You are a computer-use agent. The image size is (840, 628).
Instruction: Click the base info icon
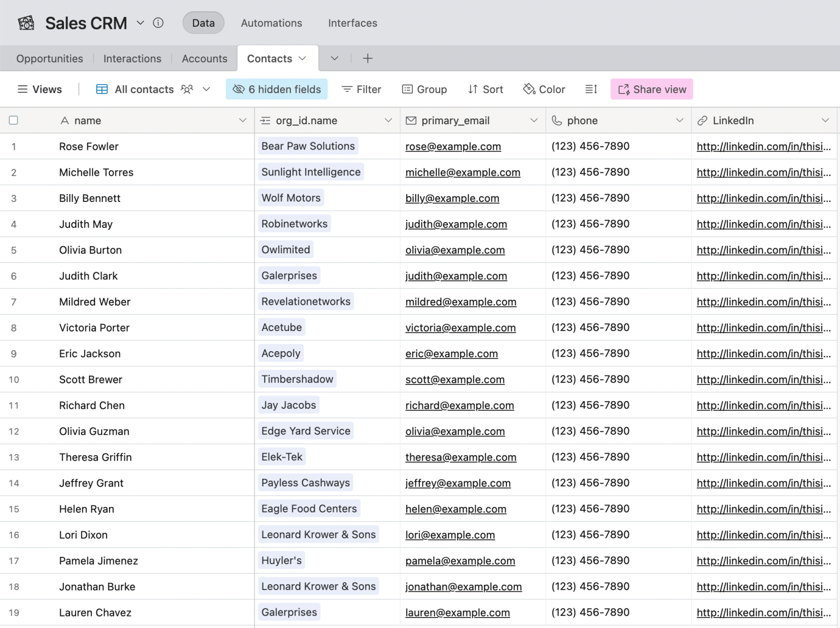[x=158, y=23]
